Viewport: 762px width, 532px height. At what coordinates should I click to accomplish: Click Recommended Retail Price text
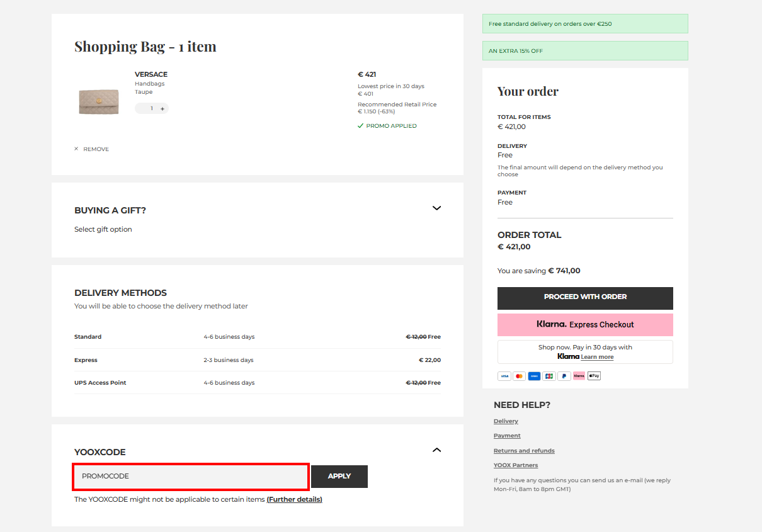click(x=397, y=105)
